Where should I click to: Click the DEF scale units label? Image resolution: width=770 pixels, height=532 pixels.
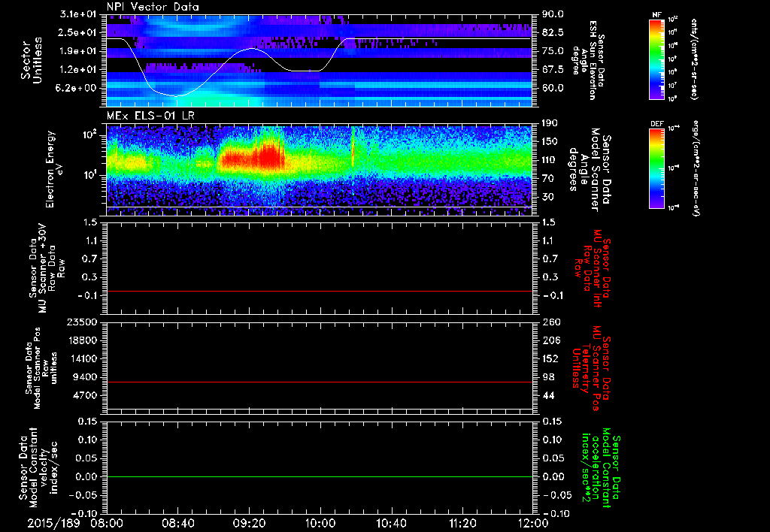click(696, 168)
